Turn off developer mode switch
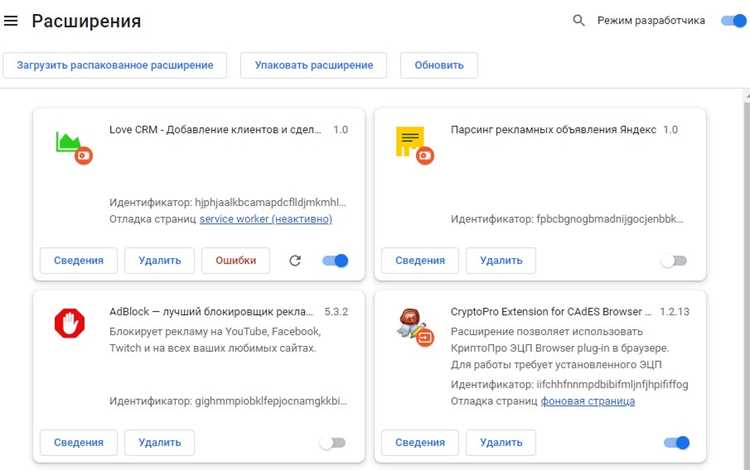Image resolution: width=750 pixels, height=470 pixels. 734,21
